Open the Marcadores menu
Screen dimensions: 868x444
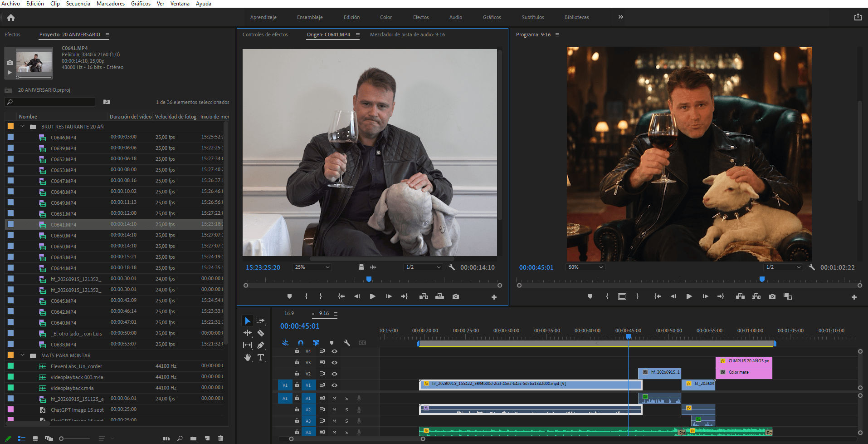click(x=111, y=4)
